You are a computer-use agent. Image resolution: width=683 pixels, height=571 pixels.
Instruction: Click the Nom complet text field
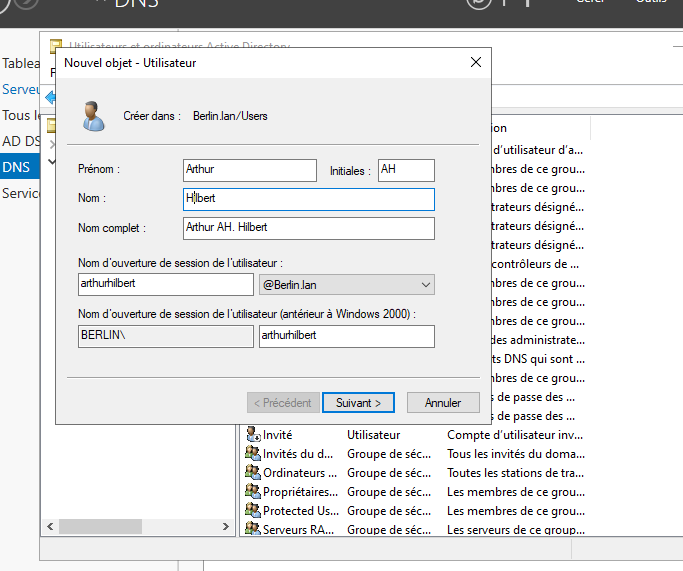(309, 229)
